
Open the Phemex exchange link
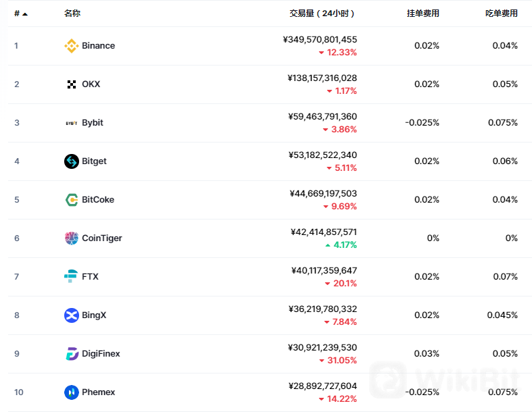pyautogui.click(x=99, y=392)
